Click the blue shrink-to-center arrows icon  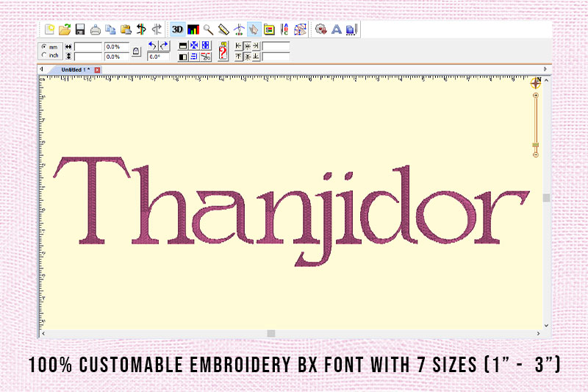[x=194, y=46]
